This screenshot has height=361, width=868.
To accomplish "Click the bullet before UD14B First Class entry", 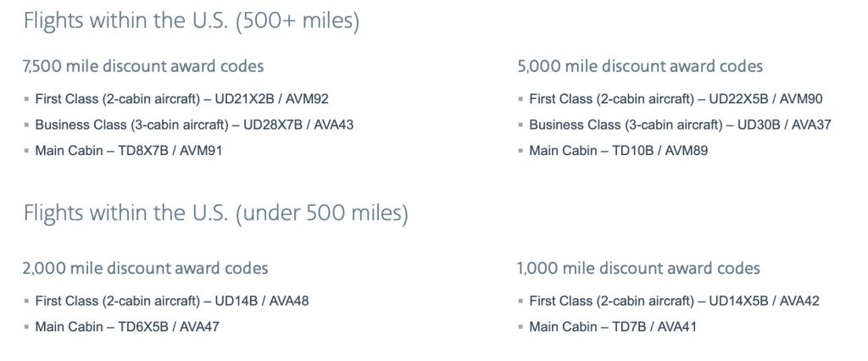I will tap(26, 301).
